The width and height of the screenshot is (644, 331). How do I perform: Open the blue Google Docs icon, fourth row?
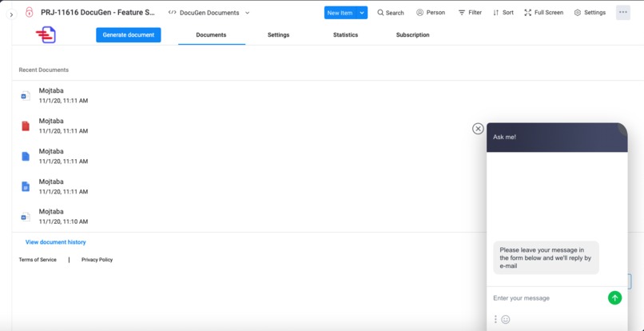pos(26,186)
